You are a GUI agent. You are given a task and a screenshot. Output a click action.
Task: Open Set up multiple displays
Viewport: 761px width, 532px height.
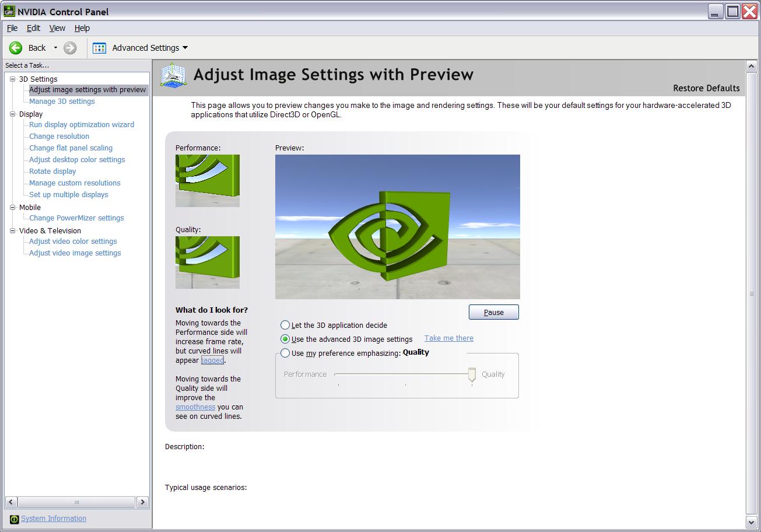tap(69, 195)
